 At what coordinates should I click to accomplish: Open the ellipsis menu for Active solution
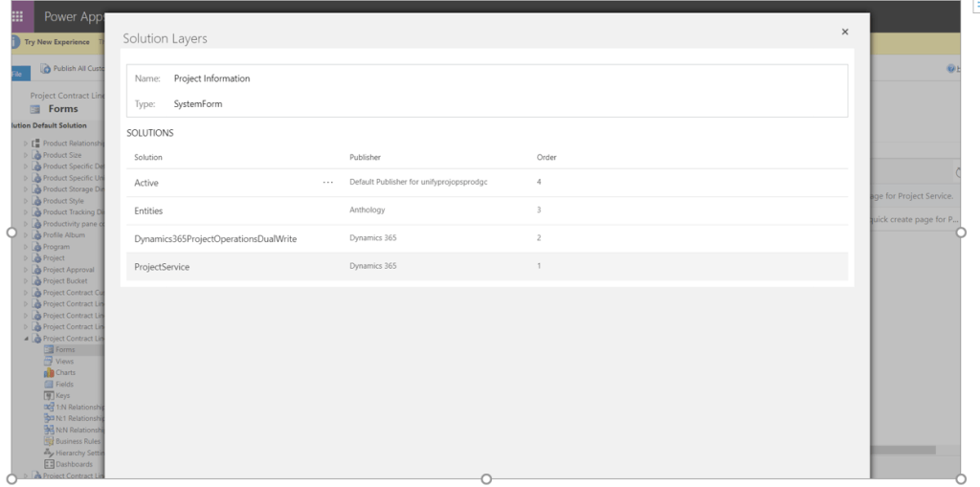(x=328, y=182)
